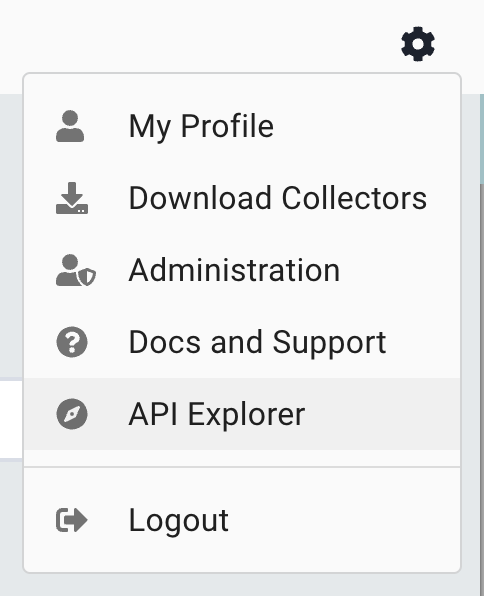Go to Administration
Screen dimensions: 484x596
click(x=242, y=270)
